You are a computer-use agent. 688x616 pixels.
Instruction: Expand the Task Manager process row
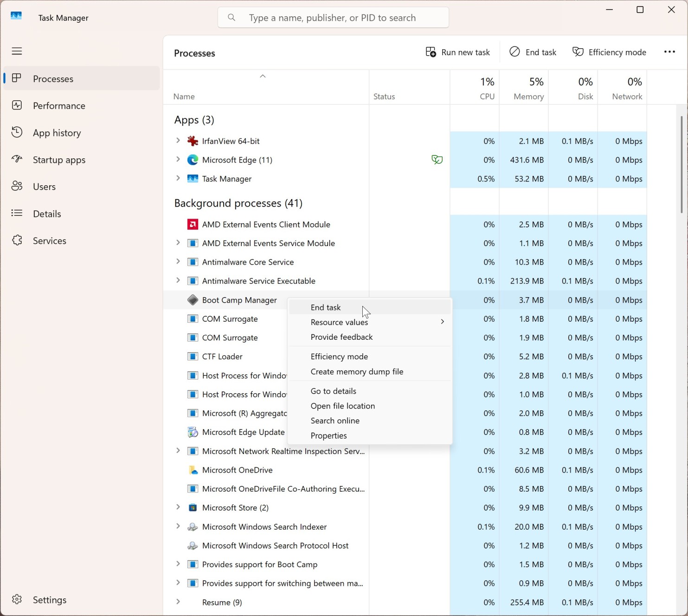(178, 178)
